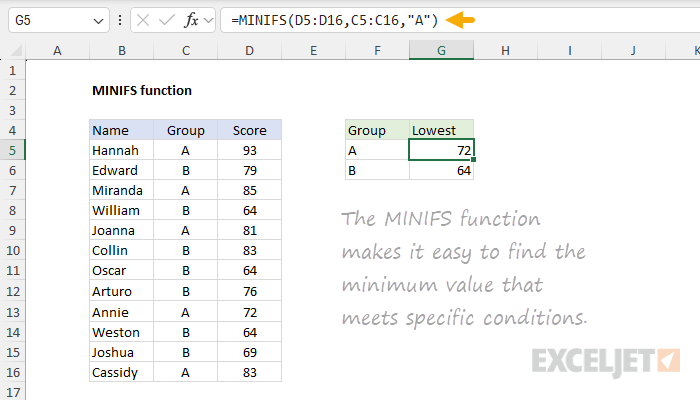This screenshot has width=700, height=400.
Task: Select row 10 header
Action: point(12,250)
